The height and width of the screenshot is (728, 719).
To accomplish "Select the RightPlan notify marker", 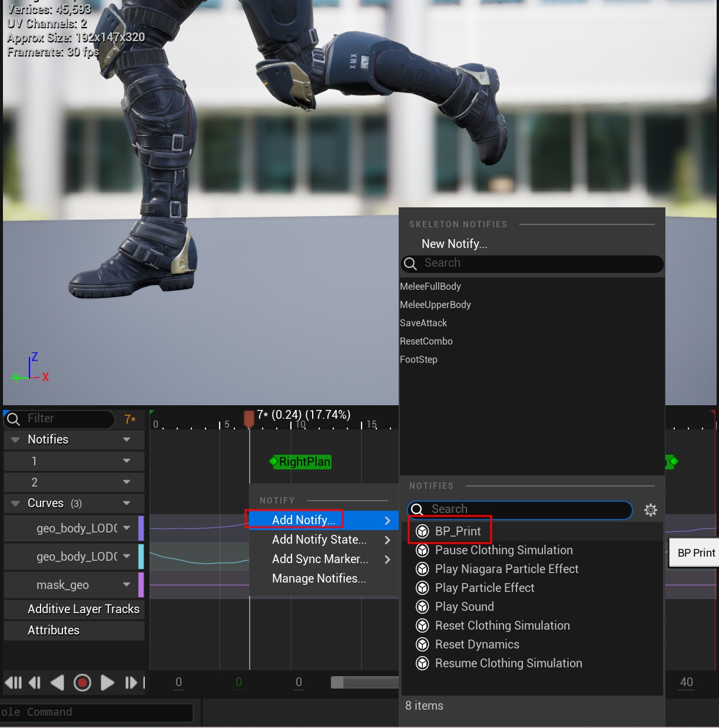I will pos(301,462).
